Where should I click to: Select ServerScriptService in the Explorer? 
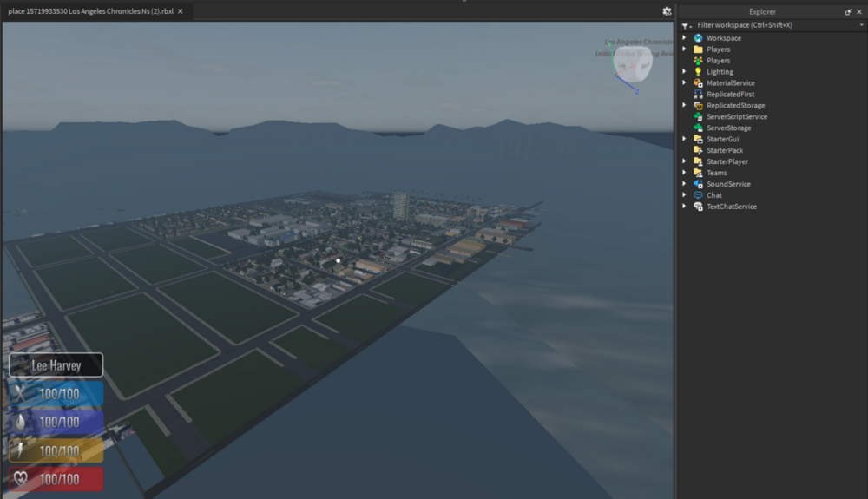pos(737,117)
